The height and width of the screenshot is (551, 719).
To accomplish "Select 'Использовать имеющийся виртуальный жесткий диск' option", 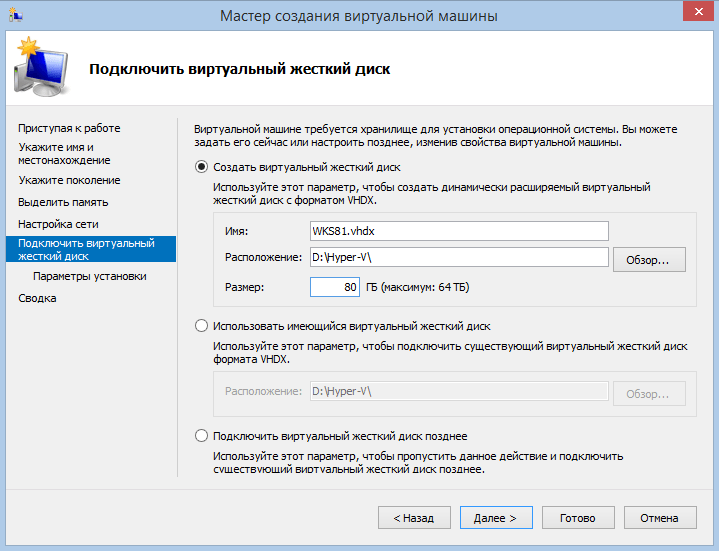I will [x=202, y=325].
